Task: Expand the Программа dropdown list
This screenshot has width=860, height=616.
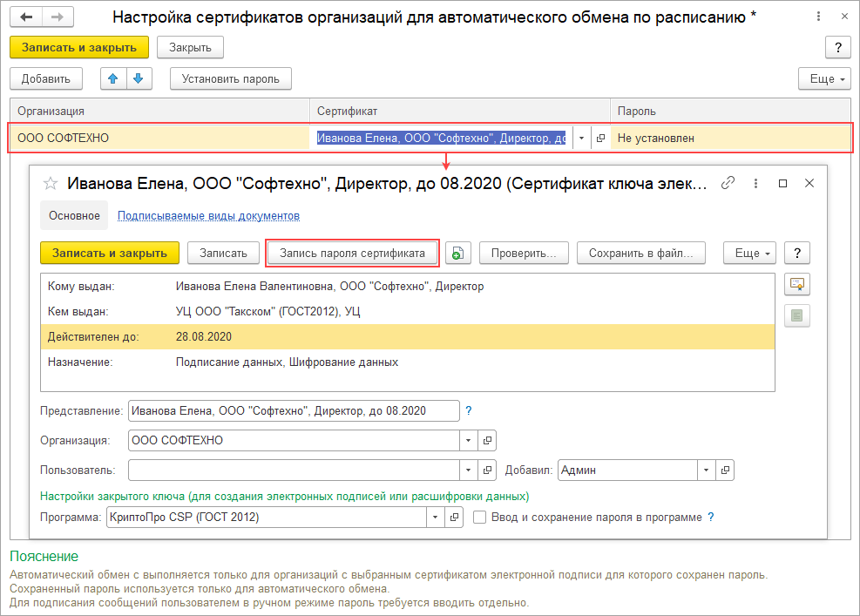Action: 436,518
